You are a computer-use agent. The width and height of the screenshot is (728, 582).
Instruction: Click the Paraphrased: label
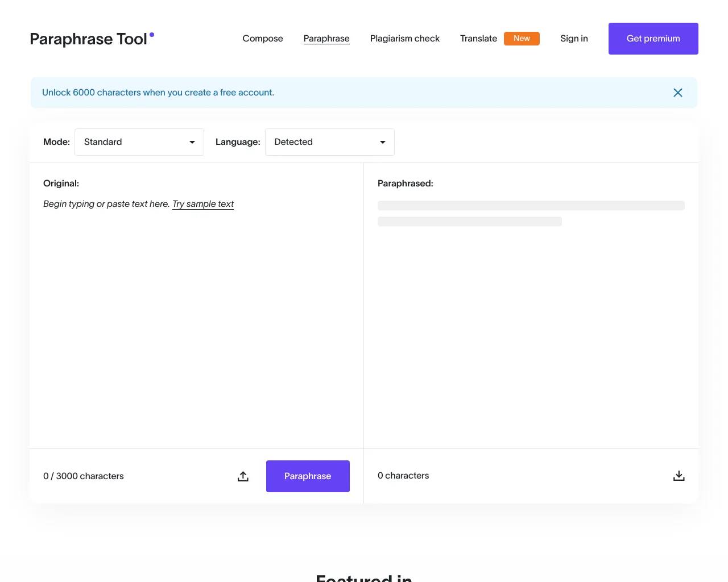tap(406, 184)
